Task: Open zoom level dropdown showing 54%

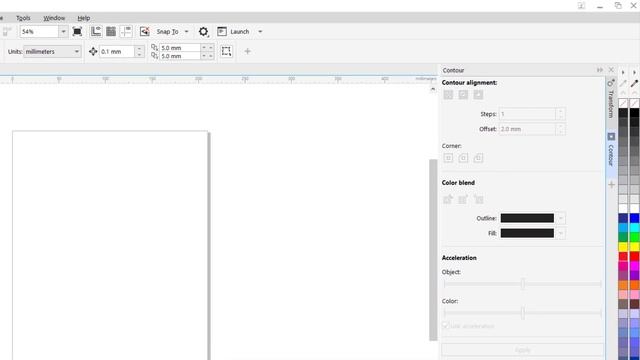Action: (63, 31)
